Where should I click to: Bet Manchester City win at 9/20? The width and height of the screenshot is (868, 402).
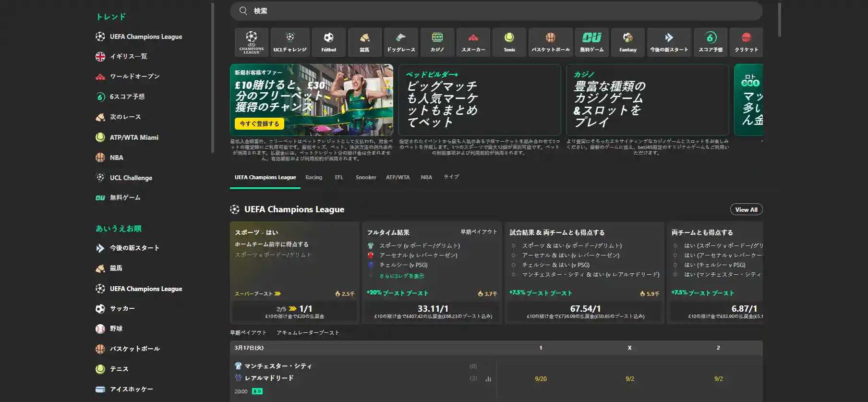click(x=541, y=379)
